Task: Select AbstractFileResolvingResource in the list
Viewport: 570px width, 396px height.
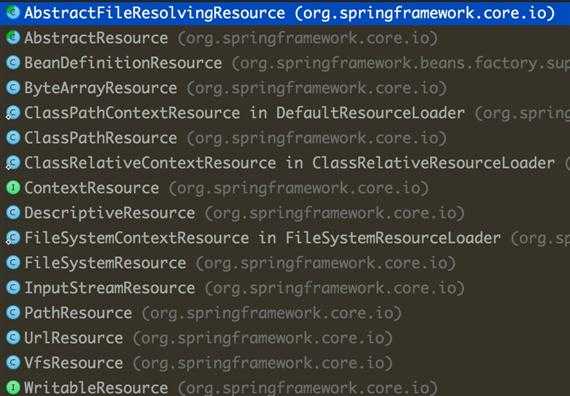Action: tap(285, 13)
